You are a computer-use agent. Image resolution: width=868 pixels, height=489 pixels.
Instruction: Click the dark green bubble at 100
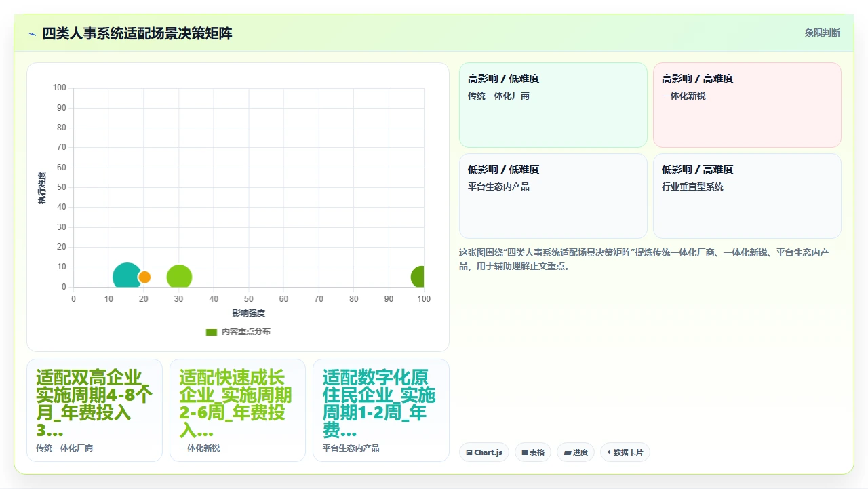[418, 277]
